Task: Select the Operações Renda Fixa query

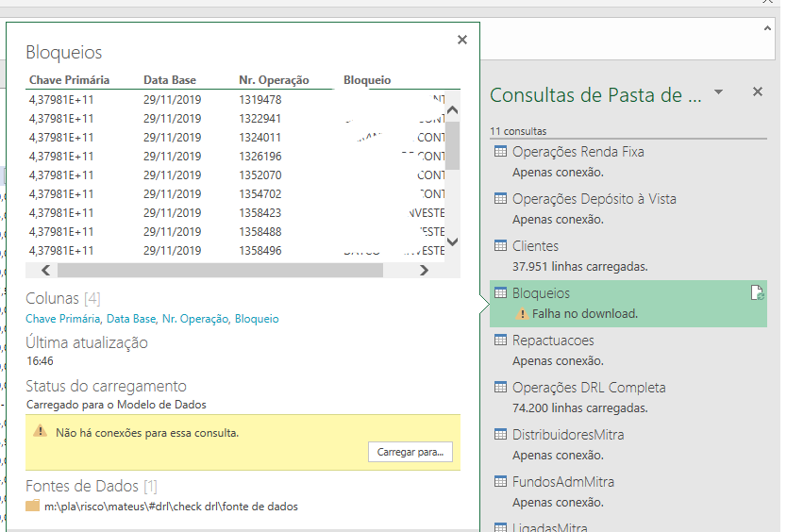Action: (628, 161)
